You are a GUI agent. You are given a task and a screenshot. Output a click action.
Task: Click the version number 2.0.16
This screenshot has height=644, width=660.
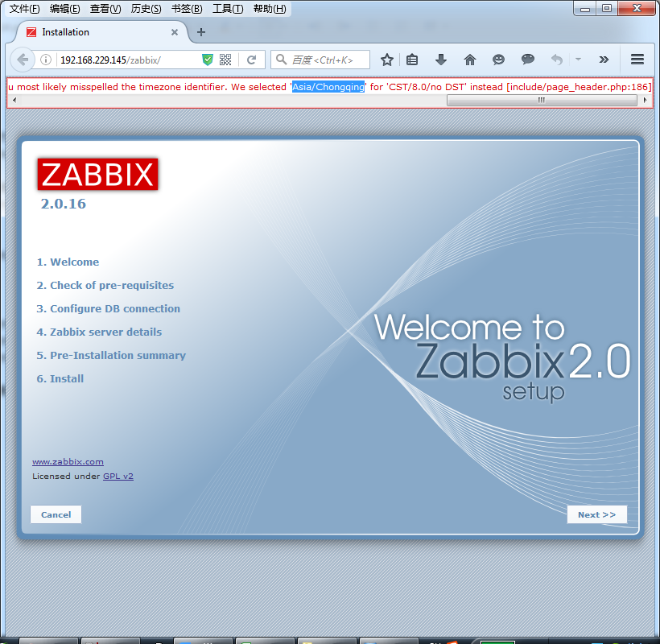pyautogui.click(x=63, y=204)
